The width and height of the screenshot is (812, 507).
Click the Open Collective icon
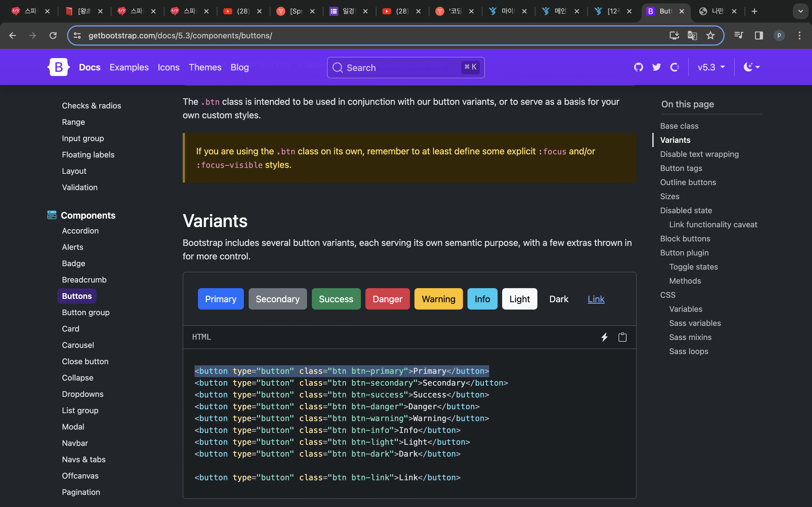click(x=674, y=67)
